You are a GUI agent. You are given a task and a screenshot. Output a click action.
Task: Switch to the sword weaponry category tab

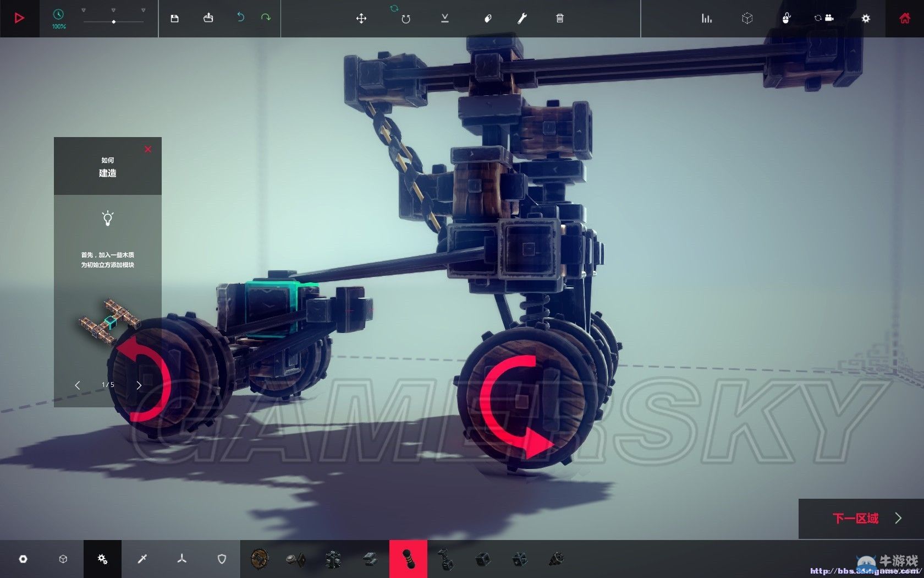[142, 559]
